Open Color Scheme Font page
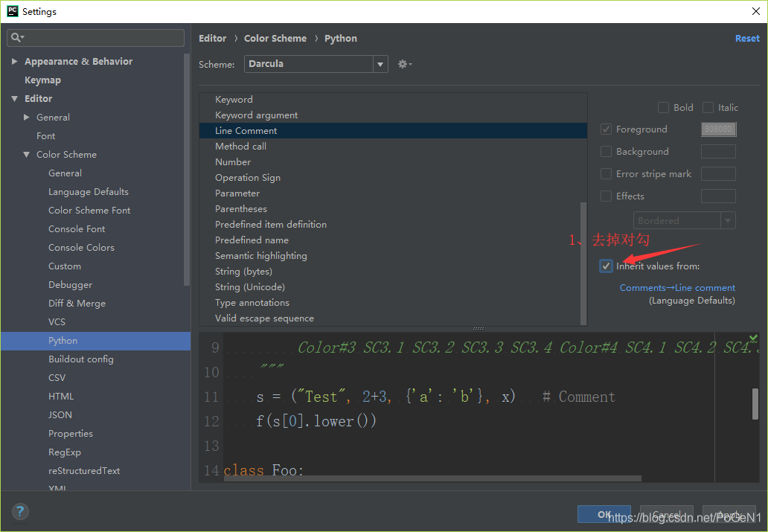Image resolution: width=768 pixels, height=532 pixels. pos(89,210)
